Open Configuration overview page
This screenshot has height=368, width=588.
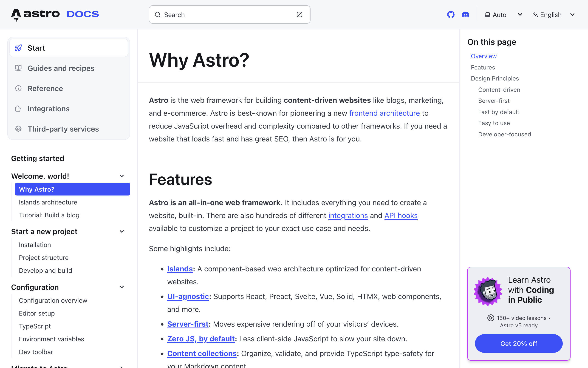pos(53,300)
